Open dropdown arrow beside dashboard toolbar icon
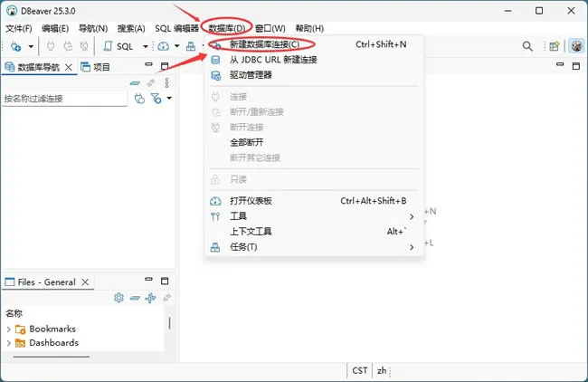Screen dimensions: 588x382 [177, 46]
